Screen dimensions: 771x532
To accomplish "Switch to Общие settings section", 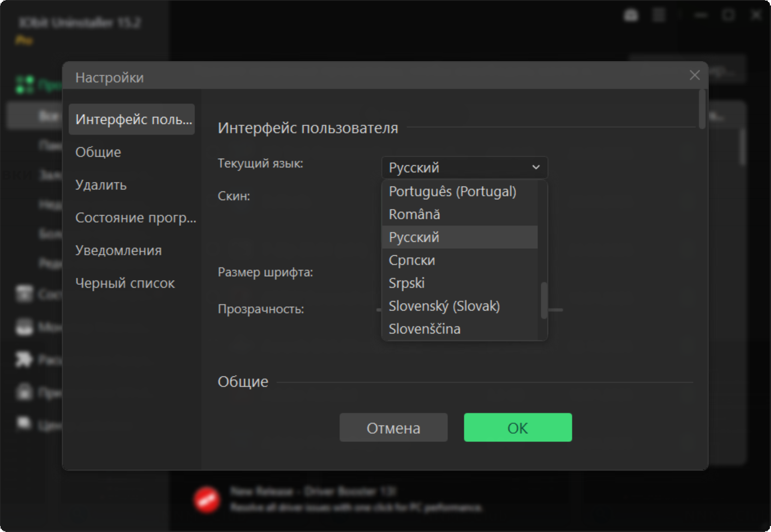I will (98, 152).
